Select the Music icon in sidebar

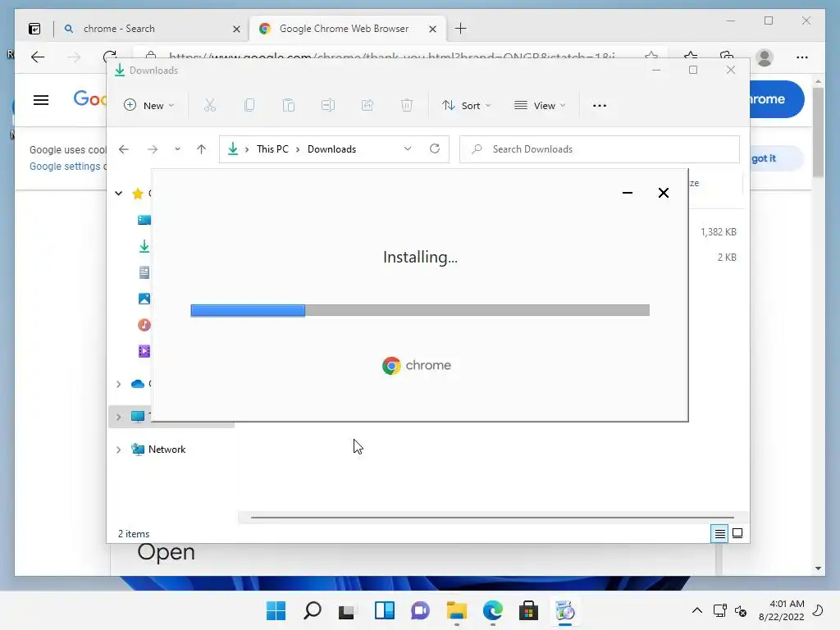click(x=144, y=325)
